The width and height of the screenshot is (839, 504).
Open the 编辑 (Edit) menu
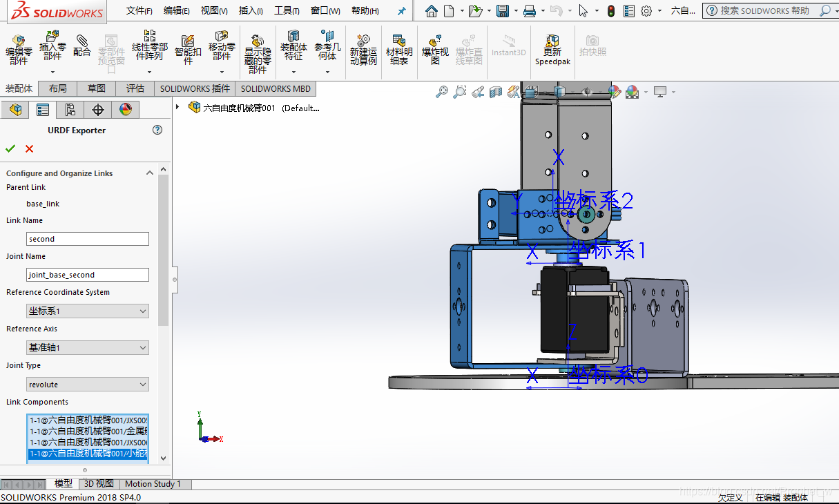point(177,10)
